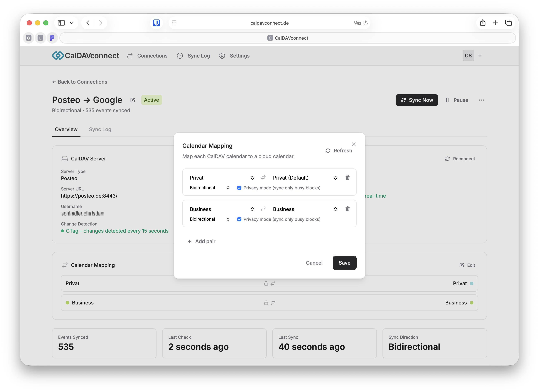Image resolution: width=539 pixels, height=392 pixels.
Task: Change Bidirectional direction for Business pair
Action: [209, 219]
